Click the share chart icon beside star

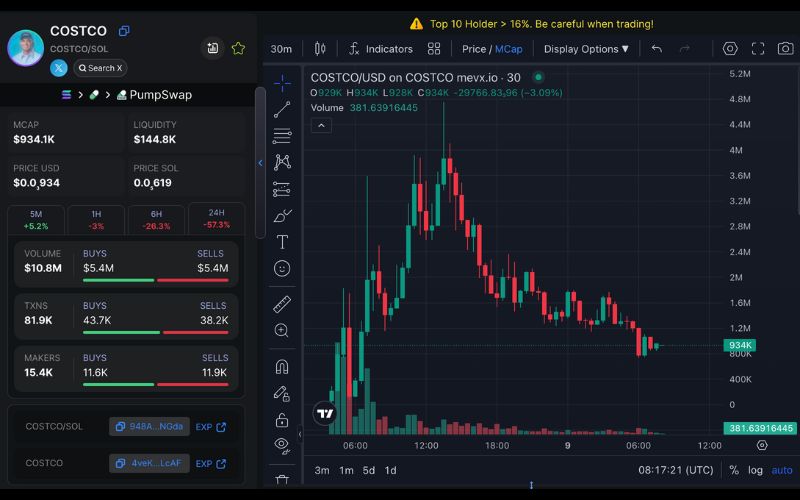pyautogui.click(x=213, y=48)
